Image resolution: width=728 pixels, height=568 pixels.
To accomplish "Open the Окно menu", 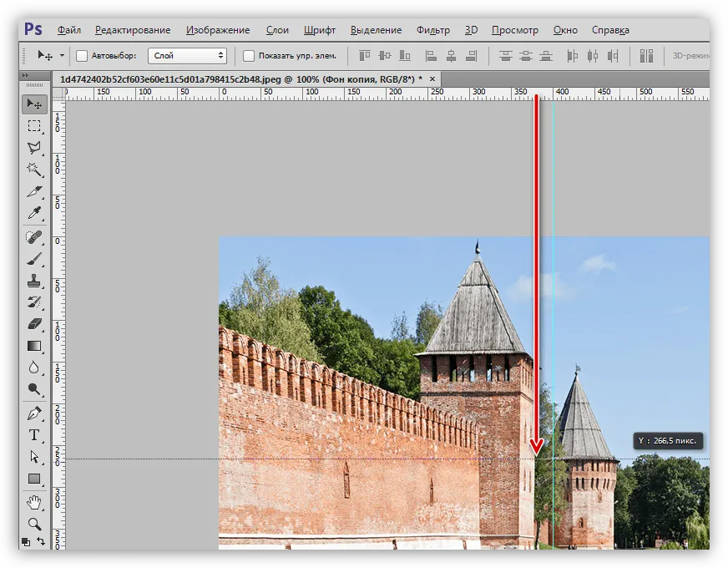I will (x=565, y=30).
